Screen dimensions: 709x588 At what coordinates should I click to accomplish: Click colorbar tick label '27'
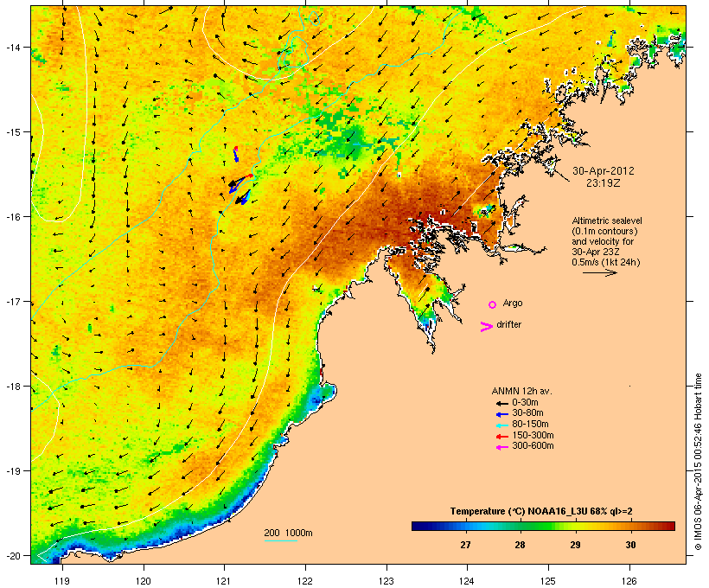pos(465,545)
